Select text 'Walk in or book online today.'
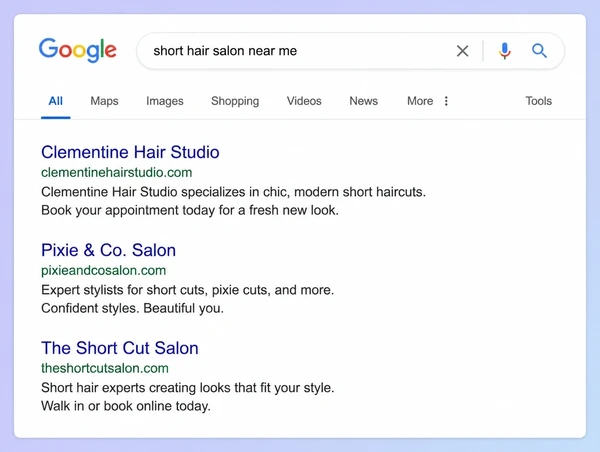The height and width of the screenshot is (452, 600). click(x=126, y=406)
